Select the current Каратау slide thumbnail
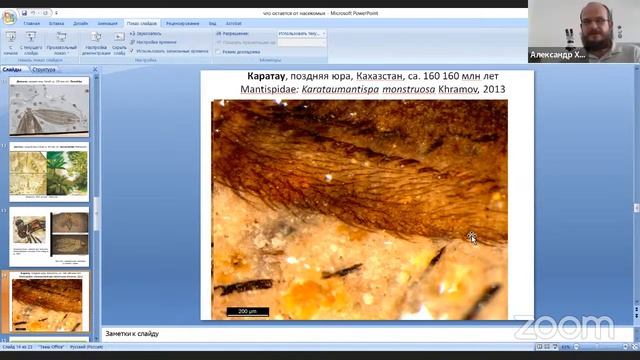This screenshot has height=360, width=640. coord(49,302)
